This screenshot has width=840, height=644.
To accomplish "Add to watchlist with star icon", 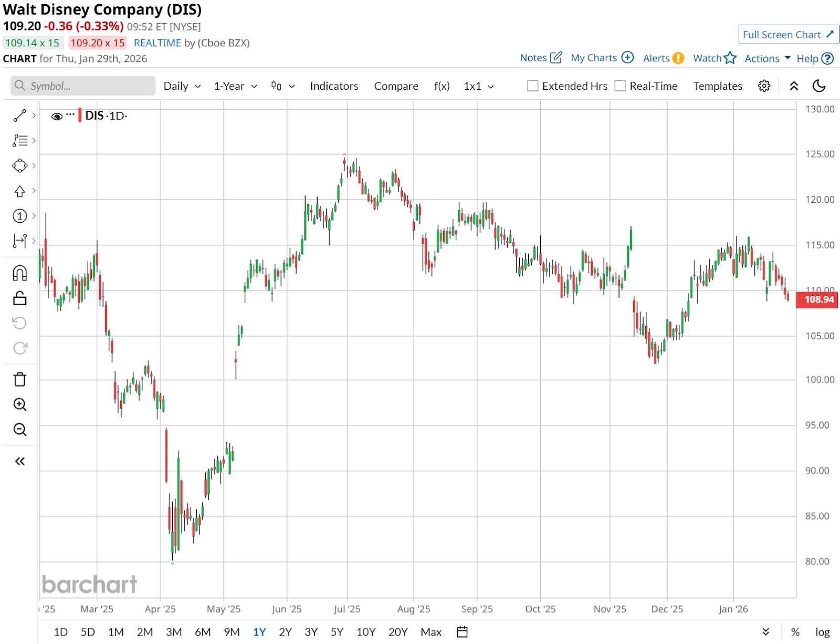I will coord(730,58).
